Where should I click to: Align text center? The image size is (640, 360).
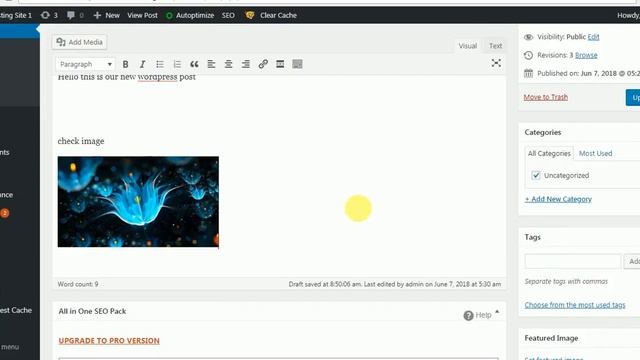228,64
